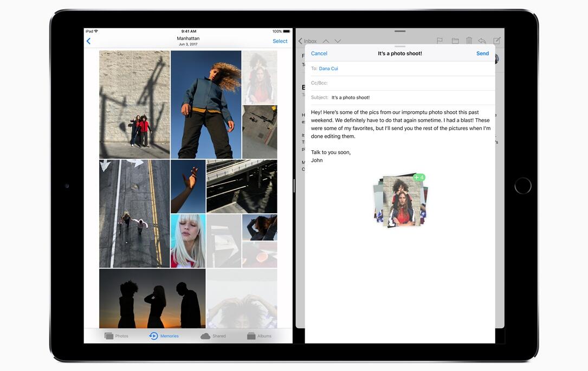Delete email with the trash icon

(469, 41)
